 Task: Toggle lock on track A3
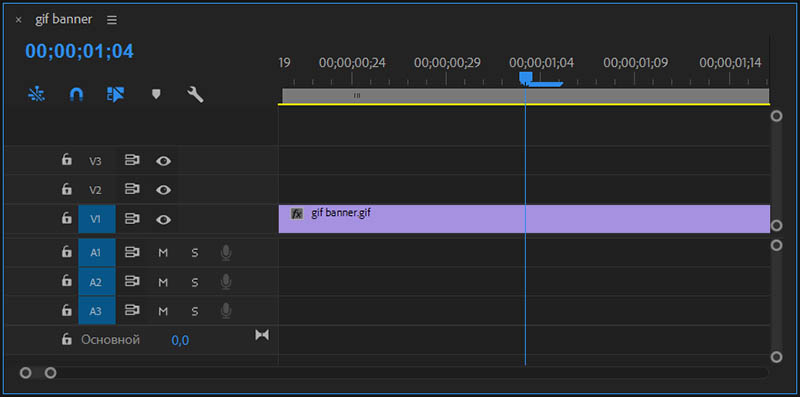[66, 310]
